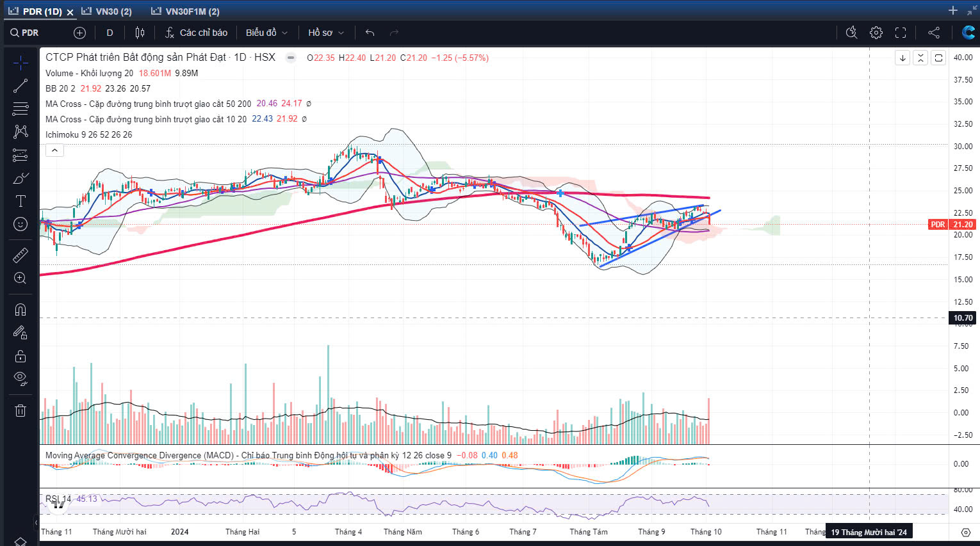Click the blue logo icon in toolbar
Image resolution: width=980 pixels, height=546 pixels.
click(968, 33)
